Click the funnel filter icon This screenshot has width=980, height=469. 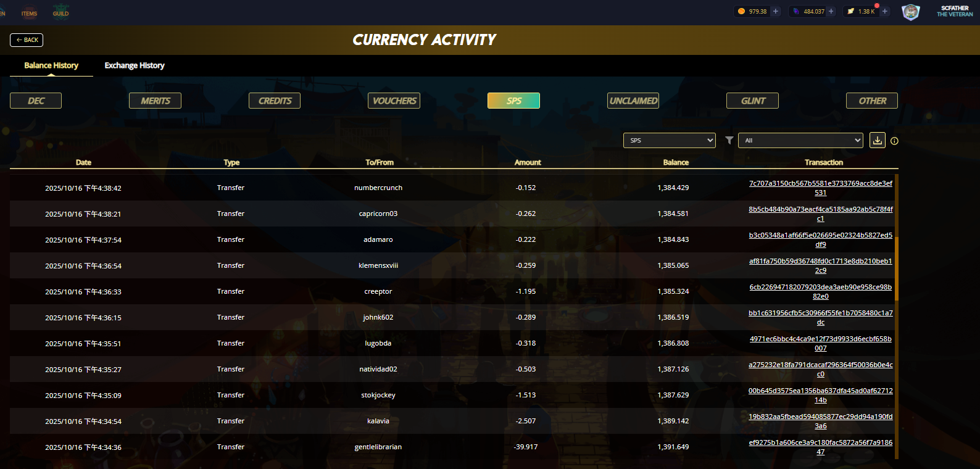[729, 140]
